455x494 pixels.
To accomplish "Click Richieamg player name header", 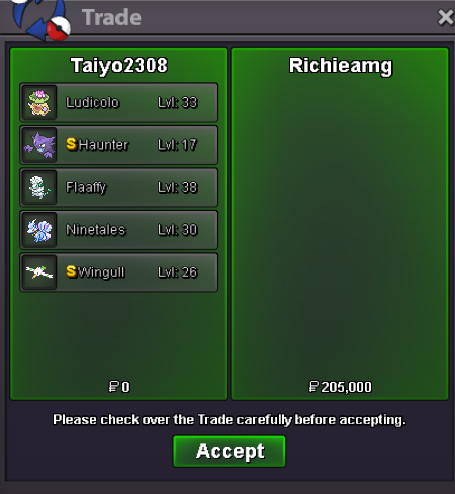I will tap(340, 66).
